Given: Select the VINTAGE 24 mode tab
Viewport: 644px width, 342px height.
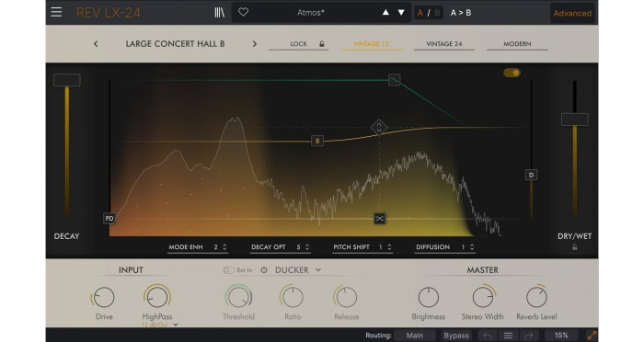Looking at the screenshot, I should point(444,44).
